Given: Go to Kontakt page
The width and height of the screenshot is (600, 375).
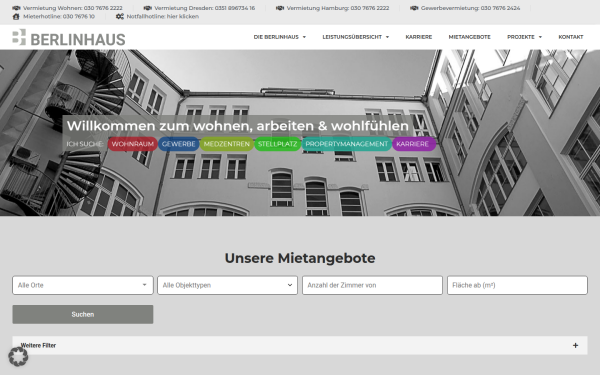Looking at the screenshot, I should pyautogui.click(x=571, y=37).
